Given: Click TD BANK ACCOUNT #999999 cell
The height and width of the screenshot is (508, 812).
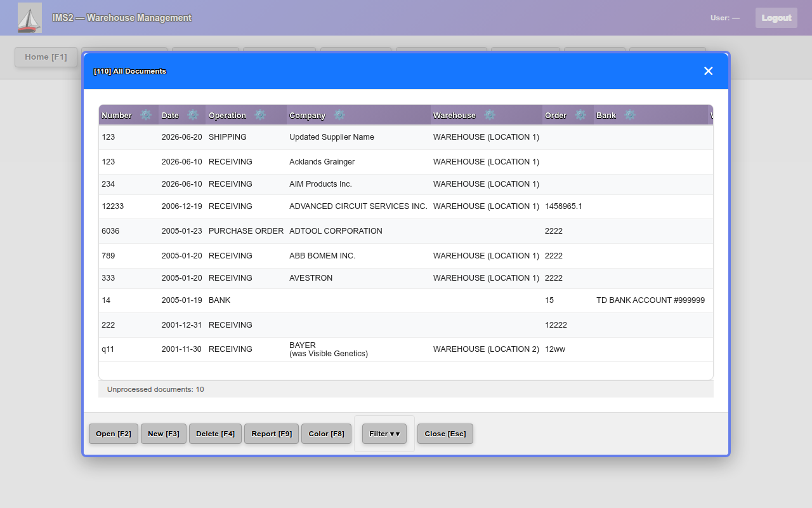Looking at the screenshot, I should 650,300.
